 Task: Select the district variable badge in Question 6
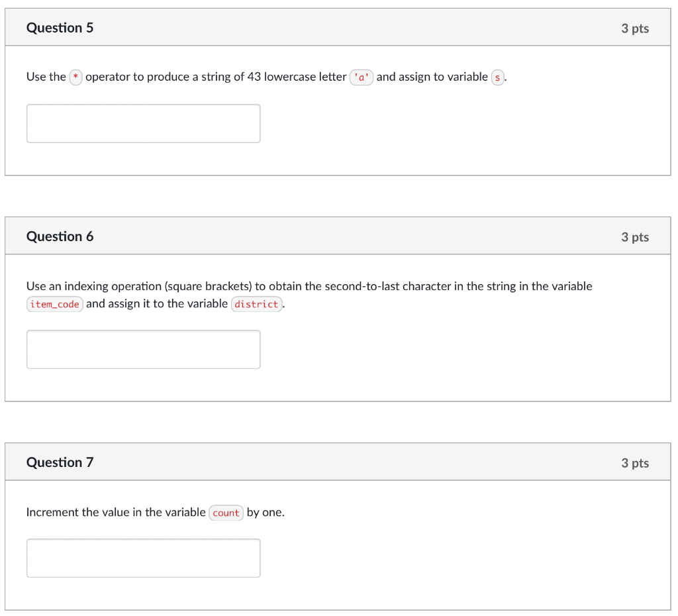click(x=256, y=304)
